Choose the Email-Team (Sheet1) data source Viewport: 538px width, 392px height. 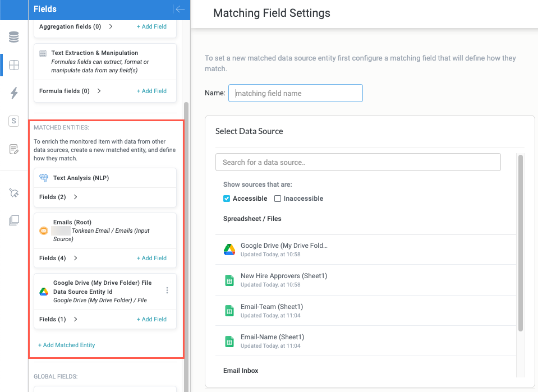272,311
